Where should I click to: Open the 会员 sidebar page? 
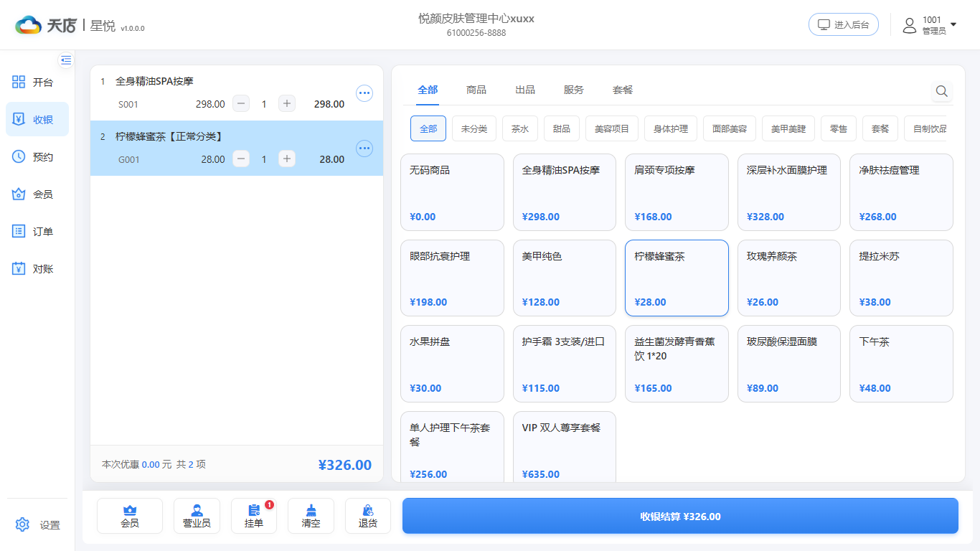click(x=37, y=194)
